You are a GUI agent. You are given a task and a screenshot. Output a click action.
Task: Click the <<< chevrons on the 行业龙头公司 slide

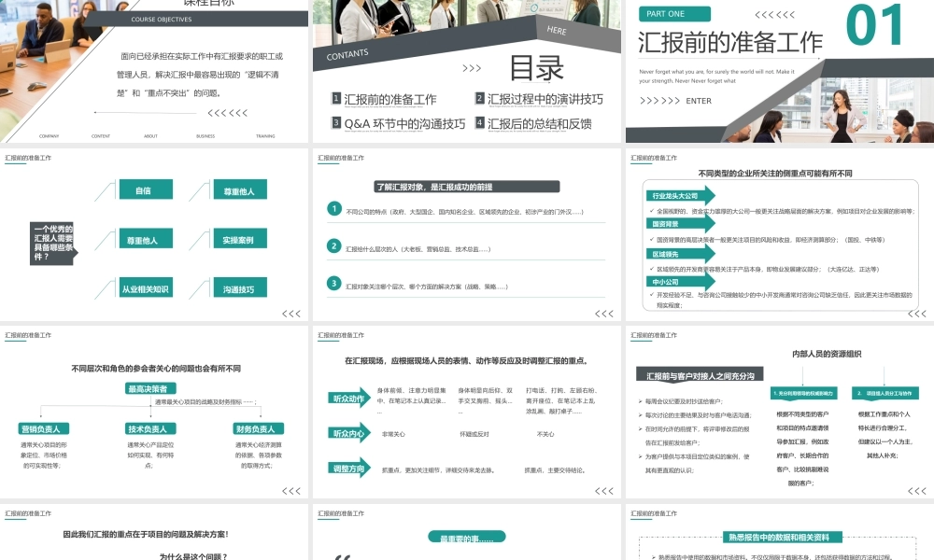click(x=917, y=314)
